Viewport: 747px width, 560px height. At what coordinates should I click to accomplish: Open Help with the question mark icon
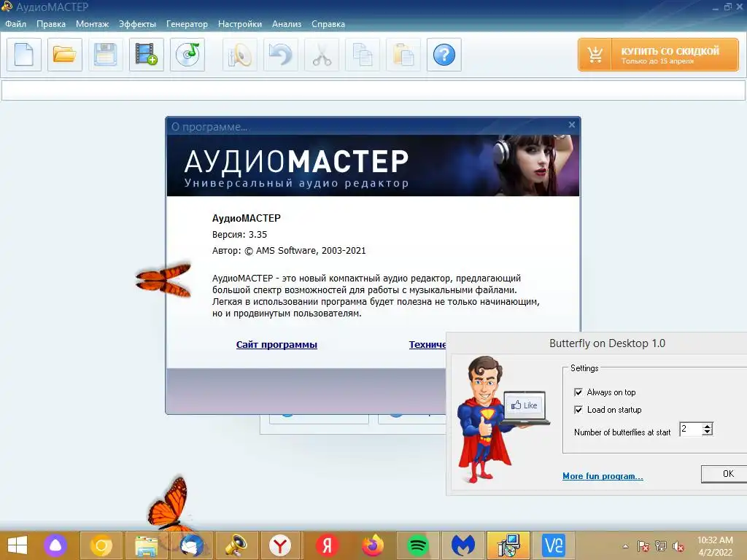(x=444, y=55)
